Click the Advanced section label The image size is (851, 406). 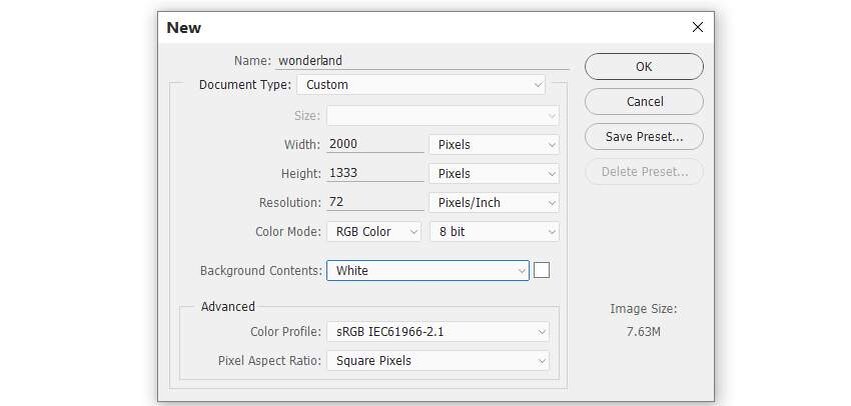pos(228,307)
